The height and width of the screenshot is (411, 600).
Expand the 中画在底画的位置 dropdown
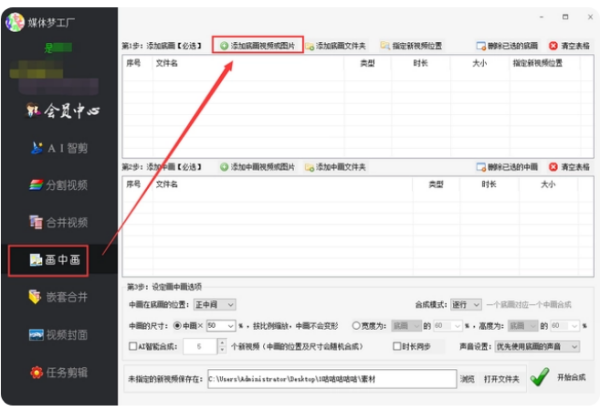[214, 304]
